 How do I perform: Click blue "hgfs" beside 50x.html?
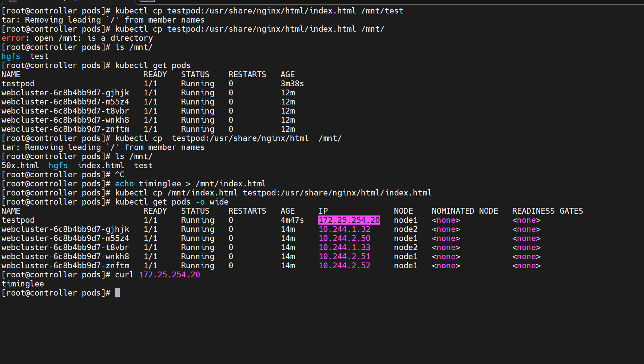click(x=58, y=166)
